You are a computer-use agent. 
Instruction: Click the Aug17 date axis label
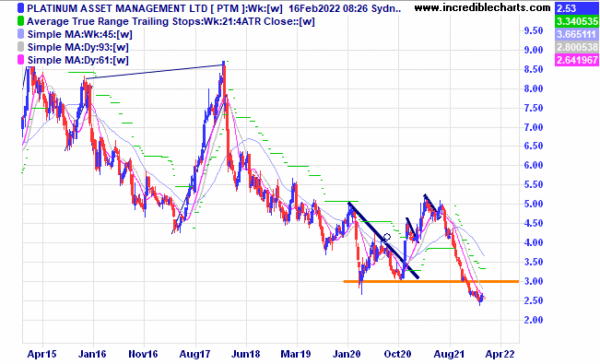point(194,354)
